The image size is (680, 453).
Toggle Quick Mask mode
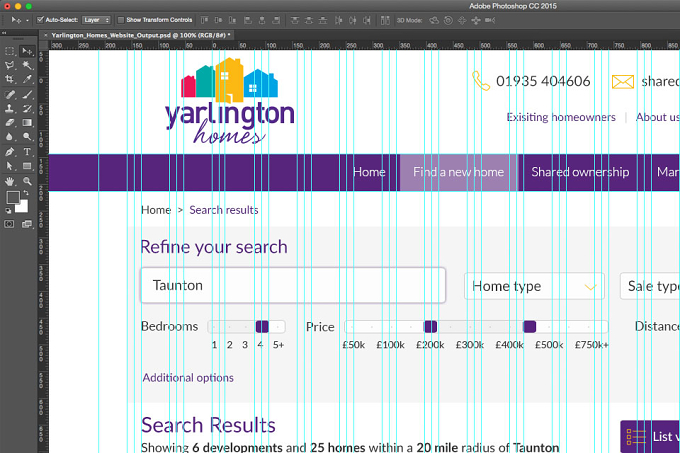click(x=9, y=224)
